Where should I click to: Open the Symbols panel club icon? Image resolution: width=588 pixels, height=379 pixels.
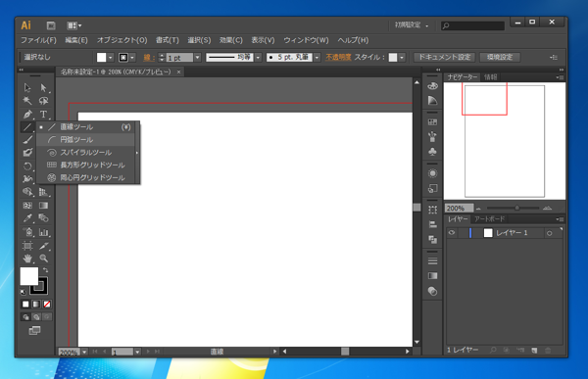(432, 152)
